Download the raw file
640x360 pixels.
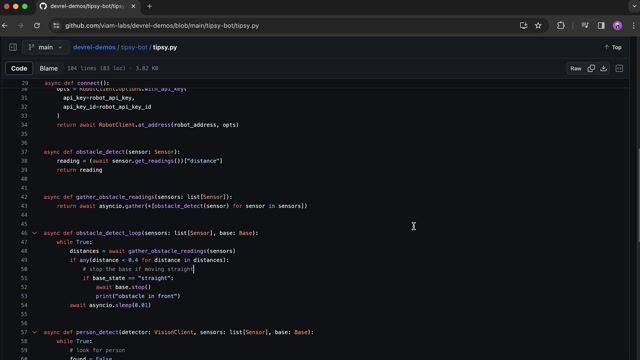(x=604, y=69)
